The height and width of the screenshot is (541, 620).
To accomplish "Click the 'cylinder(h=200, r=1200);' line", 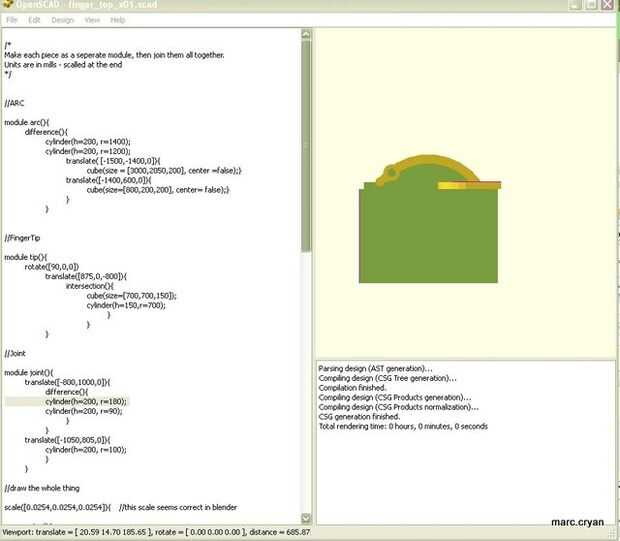I will coord(88,151).
